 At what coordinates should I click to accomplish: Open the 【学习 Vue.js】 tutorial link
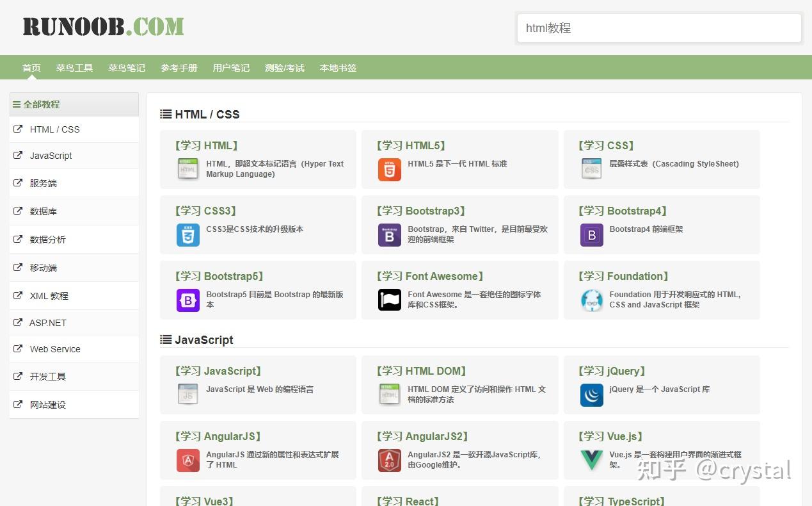pyautogui.click(x=610, y=436)
